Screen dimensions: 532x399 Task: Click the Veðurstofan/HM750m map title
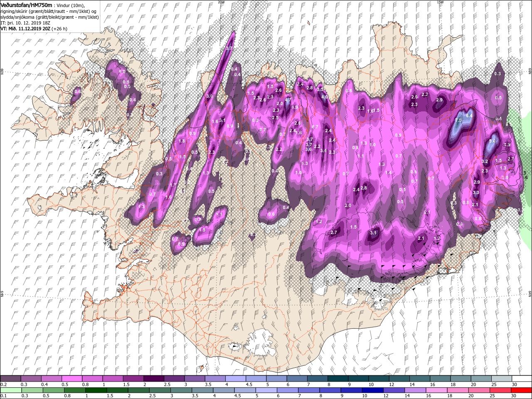pyautogui.click(x=26, y=5)
